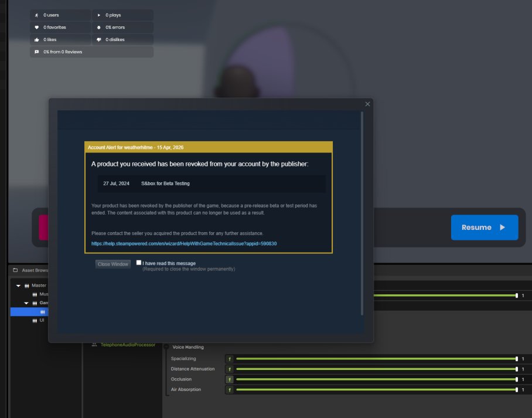The width and height of the screenshot is (532, 418).
Task: Collapse the Game mixer tree node
Action: tap(26, 303)
